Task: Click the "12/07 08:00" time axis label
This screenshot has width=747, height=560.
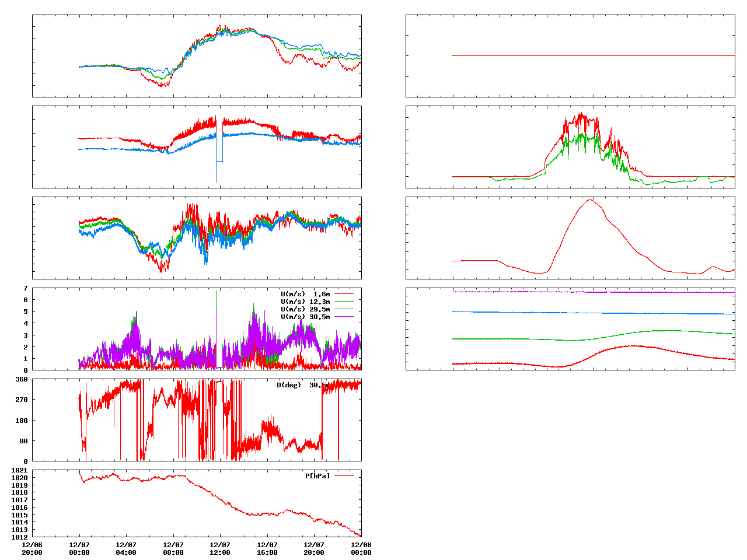Action: [173, 549]
